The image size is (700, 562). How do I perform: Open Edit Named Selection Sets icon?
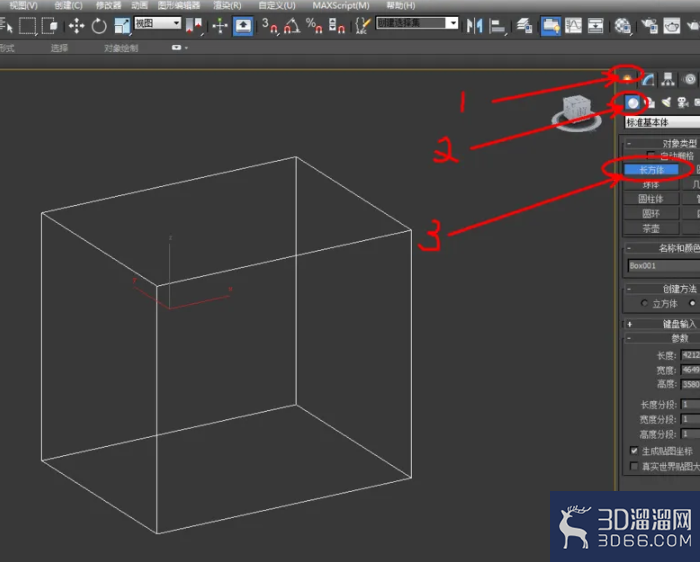click(x=362, y=25)
